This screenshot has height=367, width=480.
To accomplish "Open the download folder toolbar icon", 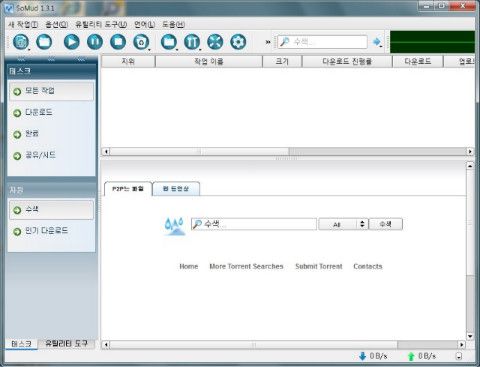I will (x=169, y=42).
